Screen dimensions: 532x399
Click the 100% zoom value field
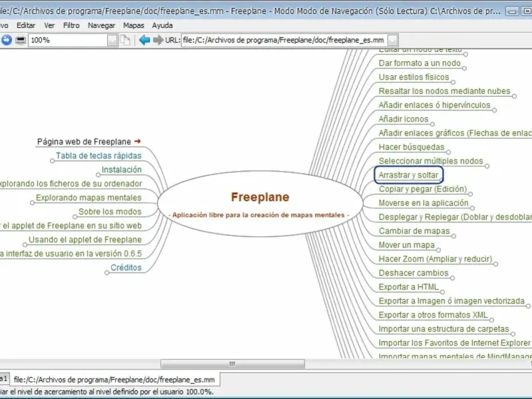coord(68,40)
